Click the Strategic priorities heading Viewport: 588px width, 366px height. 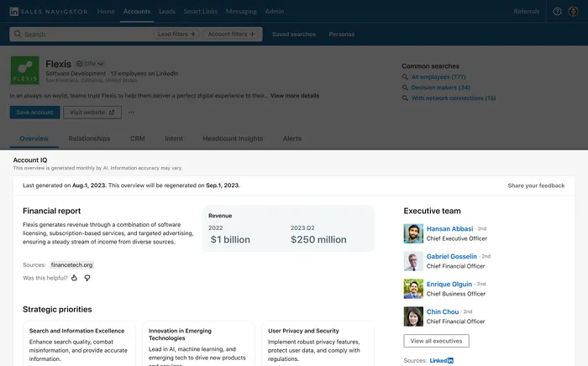coord(57,310)
